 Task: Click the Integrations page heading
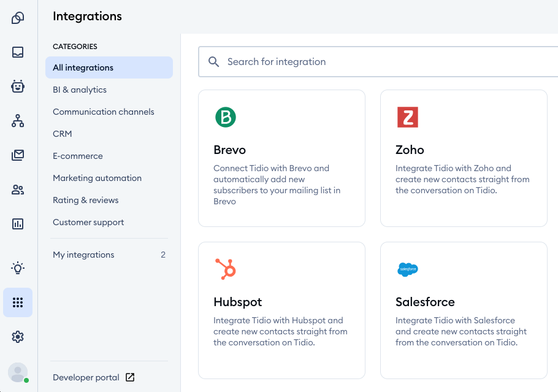point(87,16)
